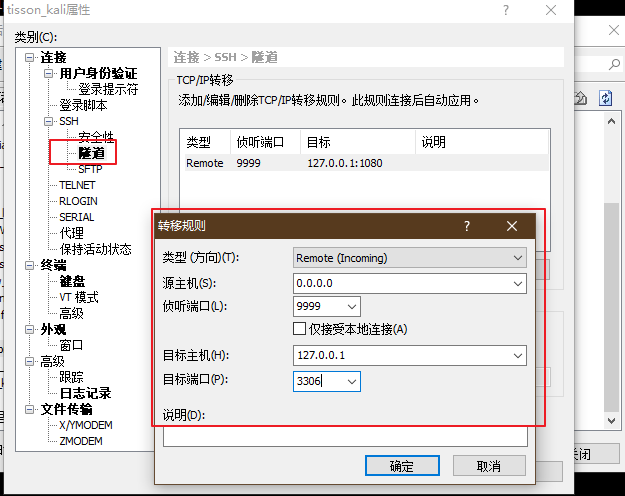Click the up-folder icon beside refresh

tap(580, 97)
